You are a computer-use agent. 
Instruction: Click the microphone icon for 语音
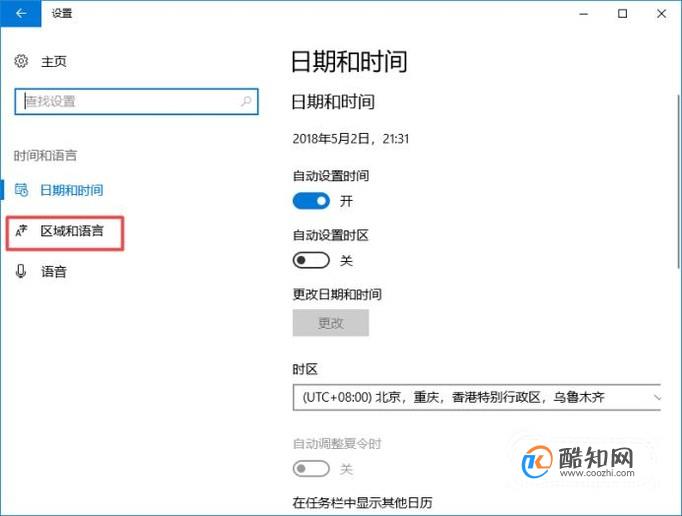20,271
